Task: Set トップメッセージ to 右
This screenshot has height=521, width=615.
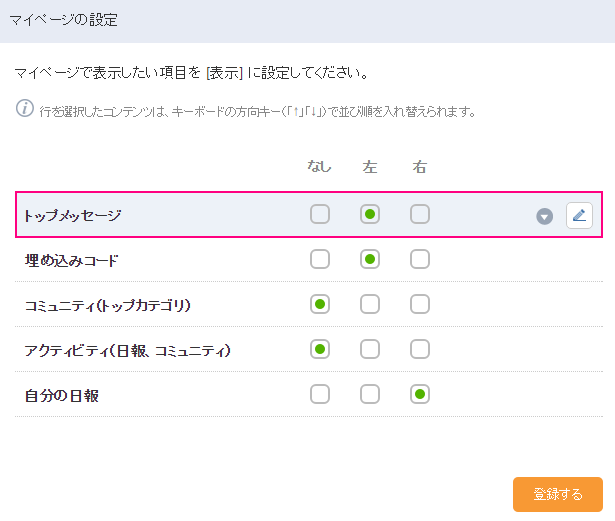Action: pos(420,214)
